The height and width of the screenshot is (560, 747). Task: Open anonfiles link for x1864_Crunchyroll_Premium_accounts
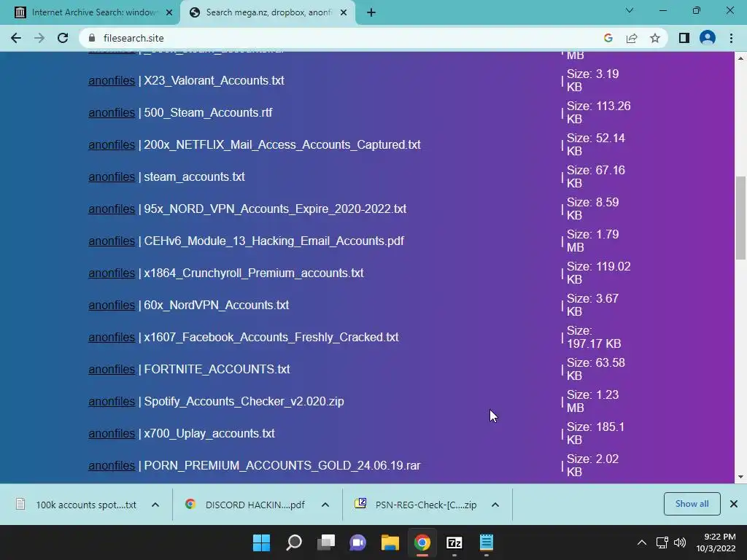[x=112, y=273]
